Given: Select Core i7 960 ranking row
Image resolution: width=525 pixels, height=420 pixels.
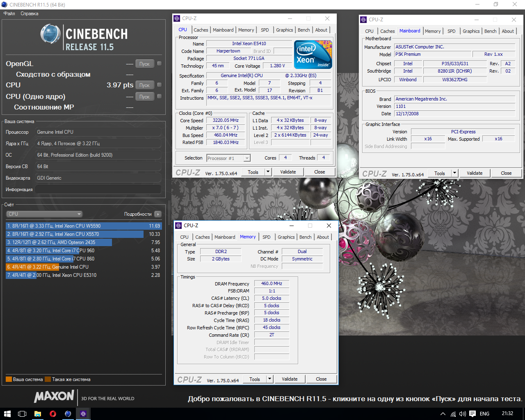Looking at the screenshot, I should click(x=84, y=251).
